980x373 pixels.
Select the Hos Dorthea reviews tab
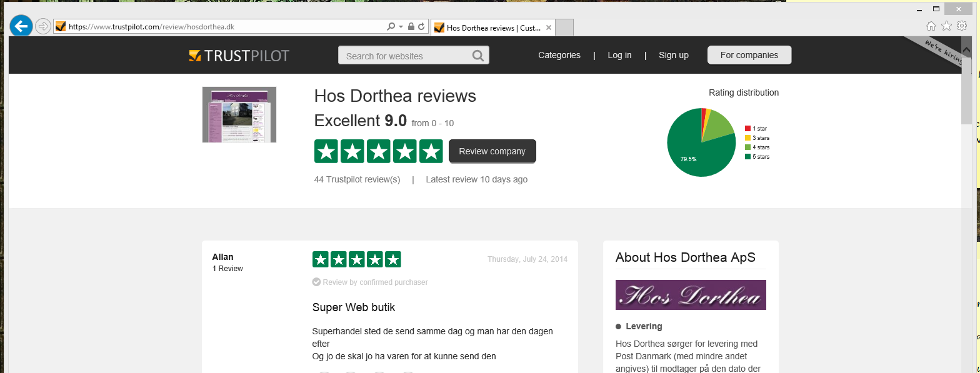click(493, 27)
